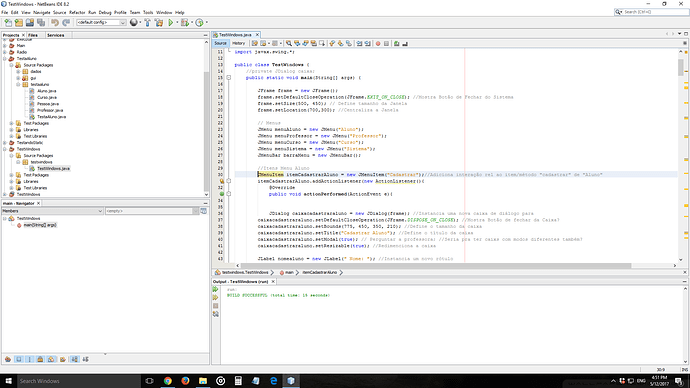Start macro recording with red circle icon
The height and width of the screenshot is (388, 690).
tap(378, 43)
